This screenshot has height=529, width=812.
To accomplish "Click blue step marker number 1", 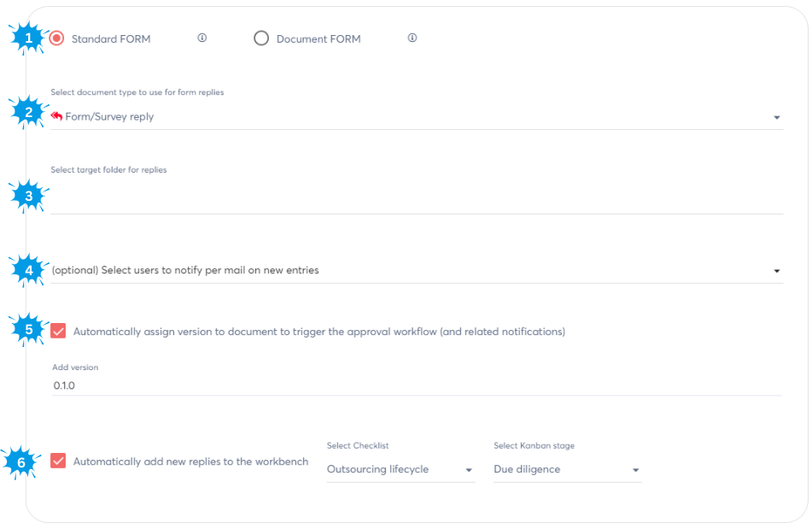I will pos(28,38).
